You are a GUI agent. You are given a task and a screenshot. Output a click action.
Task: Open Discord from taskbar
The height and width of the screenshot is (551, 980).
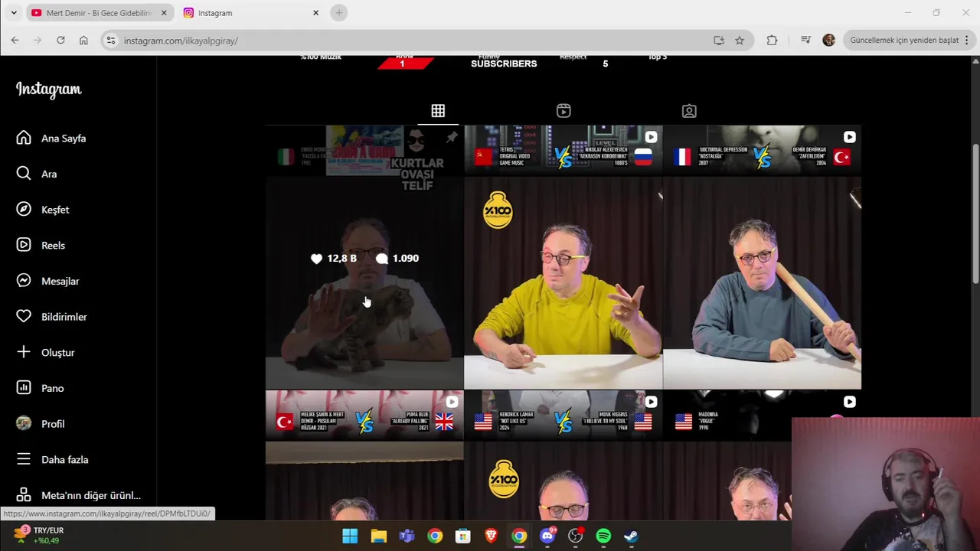coord(547,536)
